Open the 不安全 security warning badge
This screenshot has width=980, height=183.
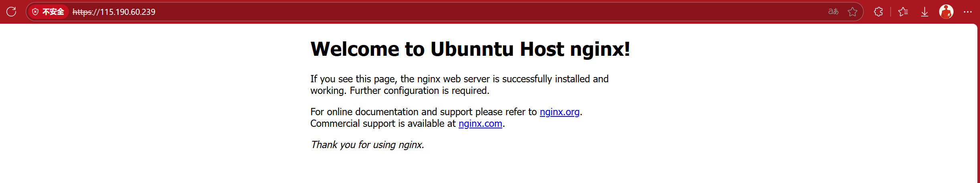48,12
